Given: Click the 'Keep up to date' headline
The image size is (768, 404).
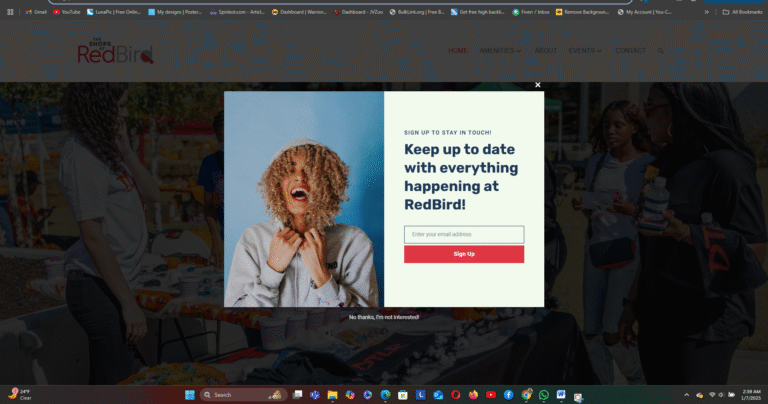Looking at the screenshot, I should pyautogui.click(x=461, y=177).
